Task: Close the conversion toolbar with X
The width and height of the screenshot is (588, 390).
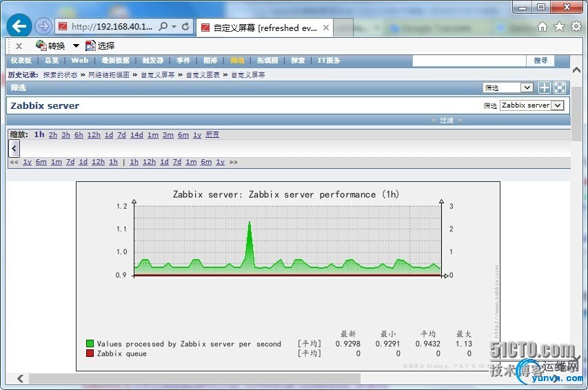Action: click(x=19, y=46)
